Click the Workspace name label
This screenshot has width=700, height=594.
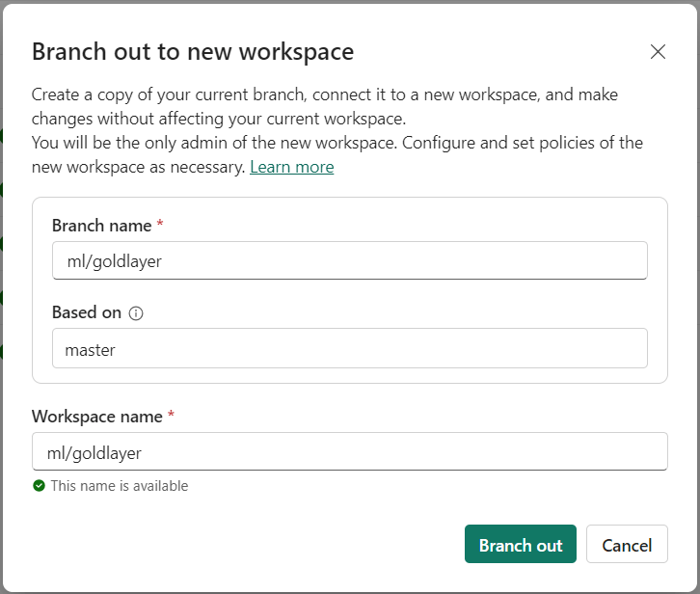click(x=96, y=417)
